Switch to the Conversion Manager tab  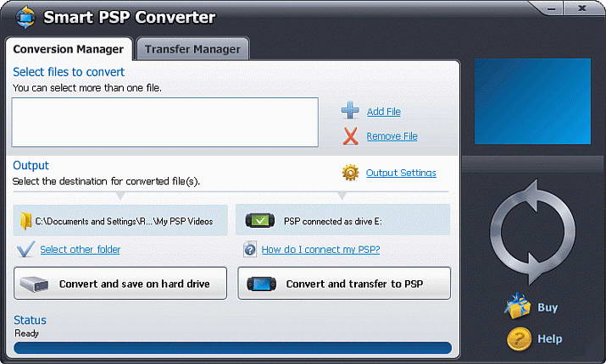pyautogui.click(x=69, y=49)
